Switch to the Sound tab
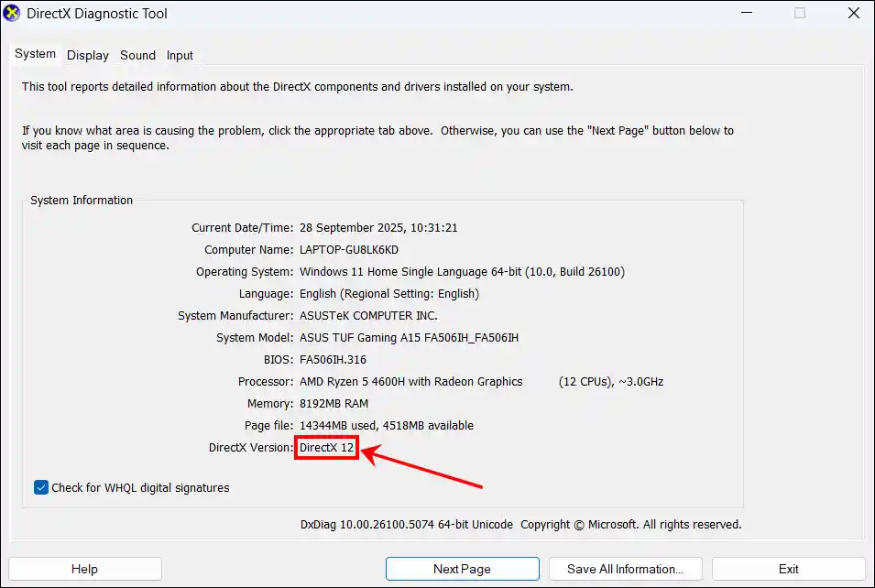This screenshot has height=588, width=875. coord(137,55)
